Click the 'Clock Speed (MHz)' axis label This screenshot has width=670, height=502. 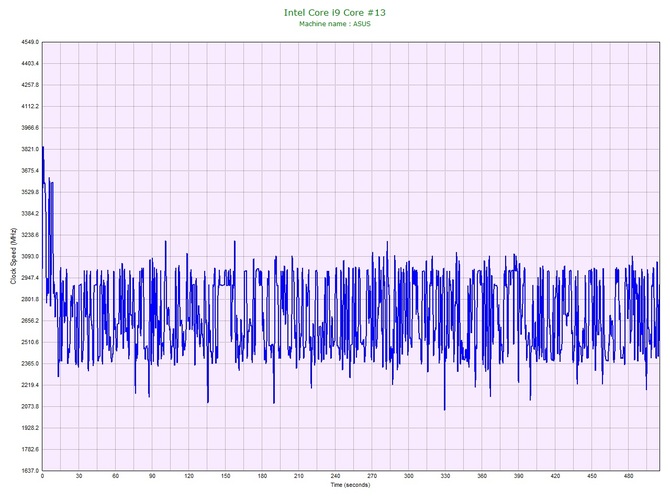click(13, 256)
